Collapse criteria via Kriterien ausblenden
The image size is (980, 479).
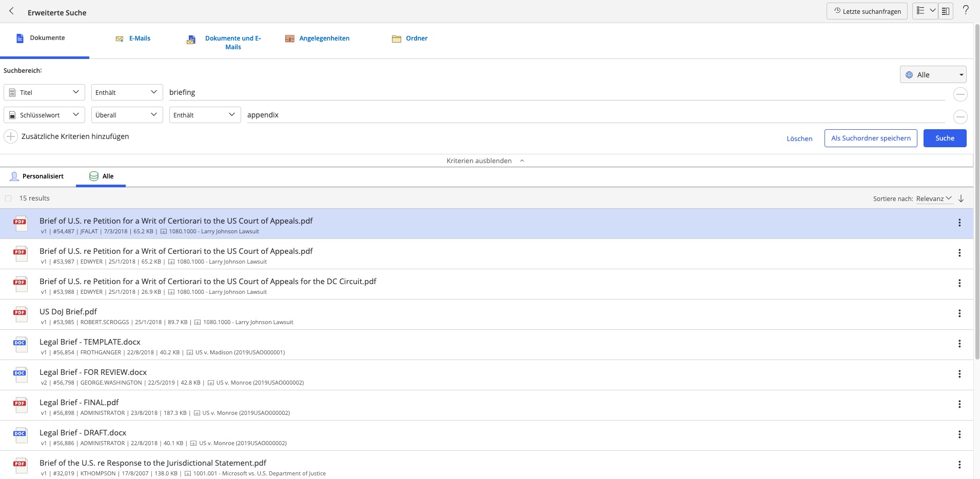click(485, 161)
